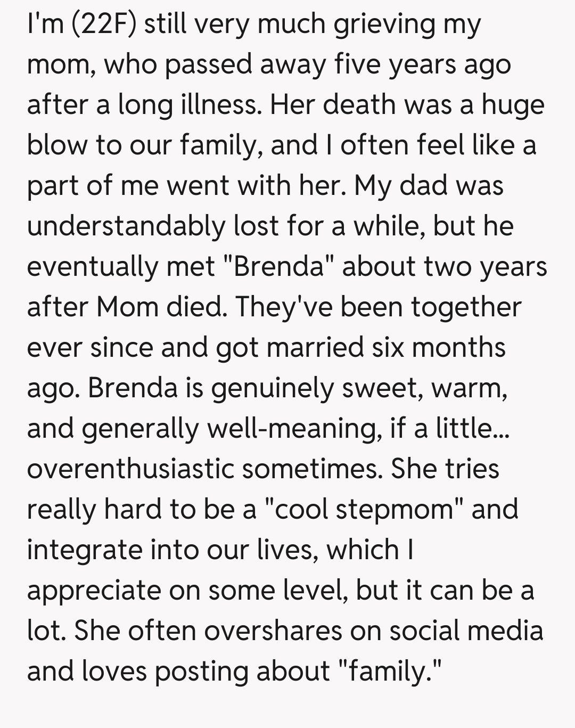
Task: Click the word "understandably"
Action: 126,226
